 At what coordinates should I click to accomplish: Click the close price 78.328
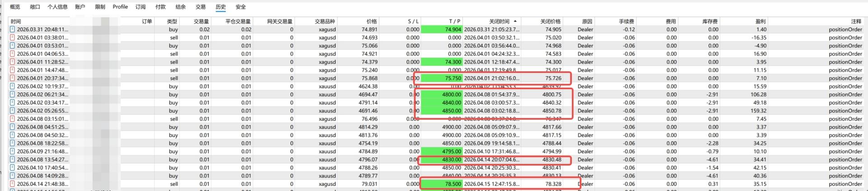(553, 184)
